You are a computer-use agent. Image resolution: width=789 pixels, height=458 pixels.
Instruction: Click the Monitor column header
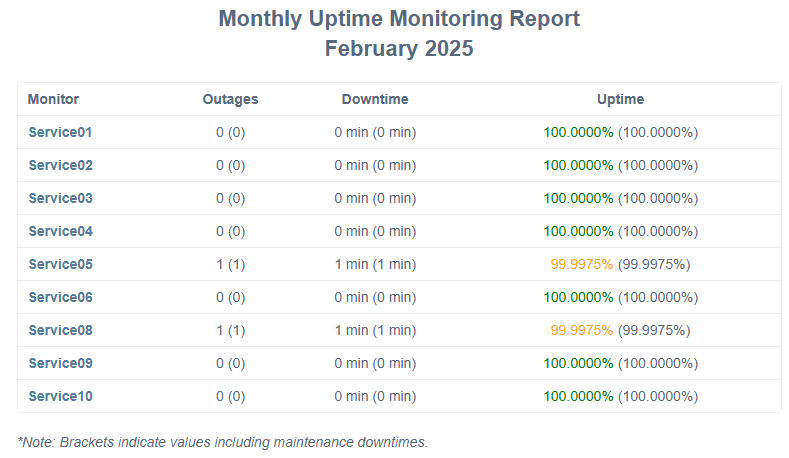click(x=53, y=99)
